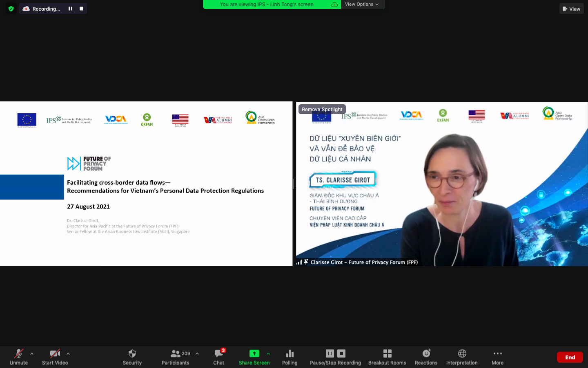
Task: Open the Participants panel
Action: tap(176, 354)
